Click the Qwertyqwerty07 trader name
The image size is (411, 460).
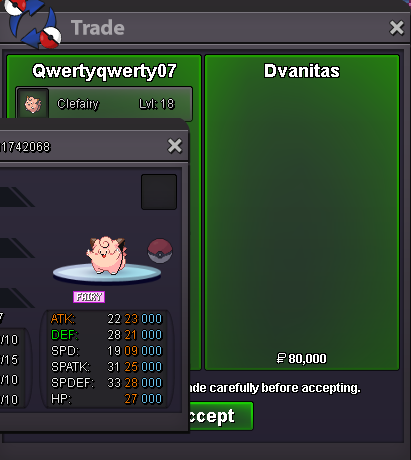click(104, 71)
